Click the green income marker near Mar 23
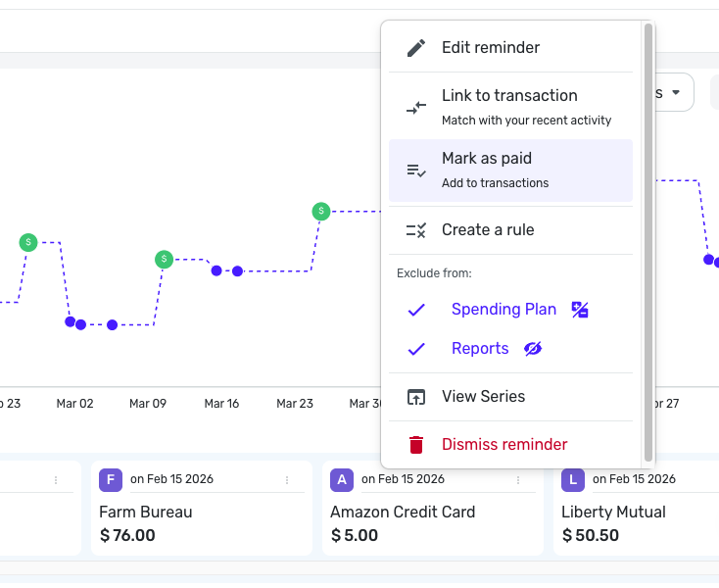The height and width of the screenshot is (588, 719). [x=321, y=211]
